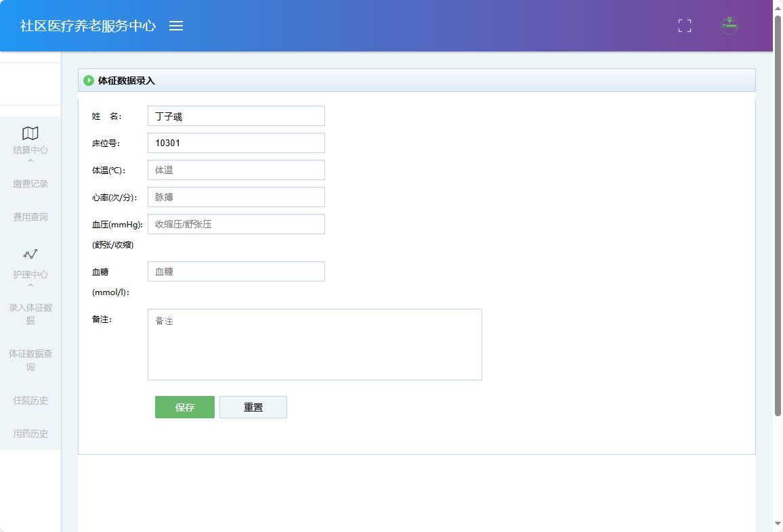783x532 pixels.
Task: Open 体征数据查询 from the sidebar
Action: (30, 360)
